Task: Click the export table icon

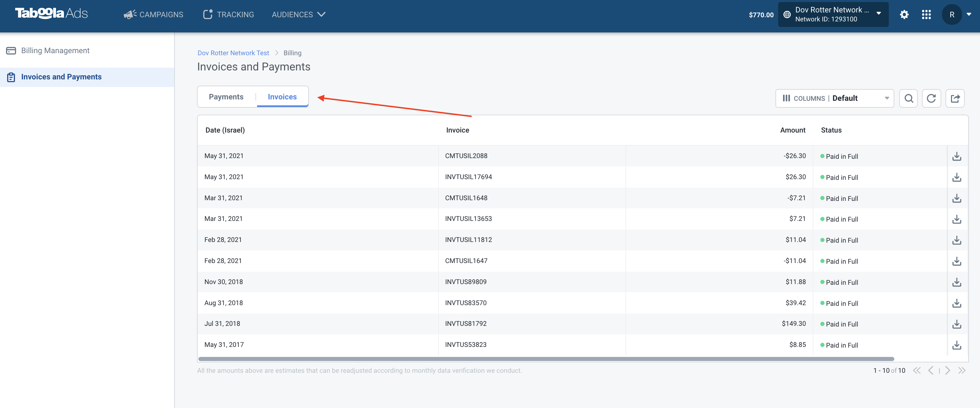Action: pyautogui.click(x=955, y=98)
